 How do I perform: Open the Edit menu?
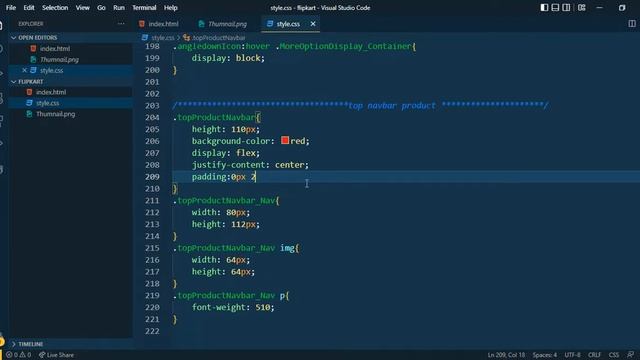[29, 7]
